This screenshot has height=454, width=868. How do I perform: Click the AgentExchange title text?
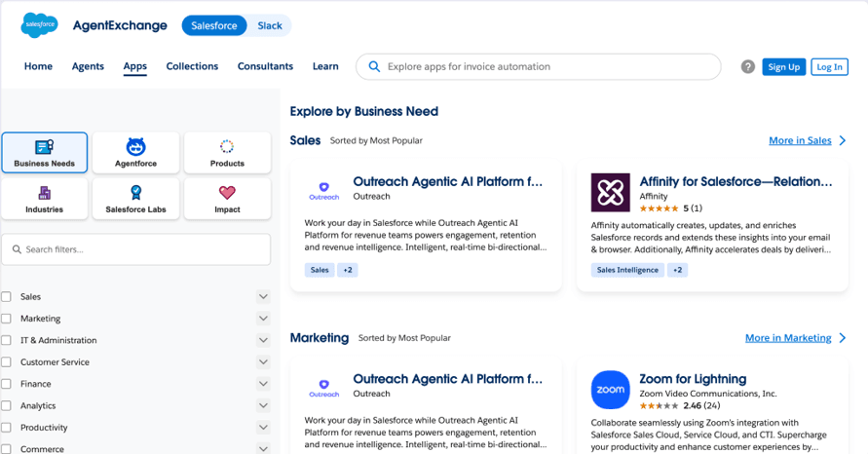[120, 25]
